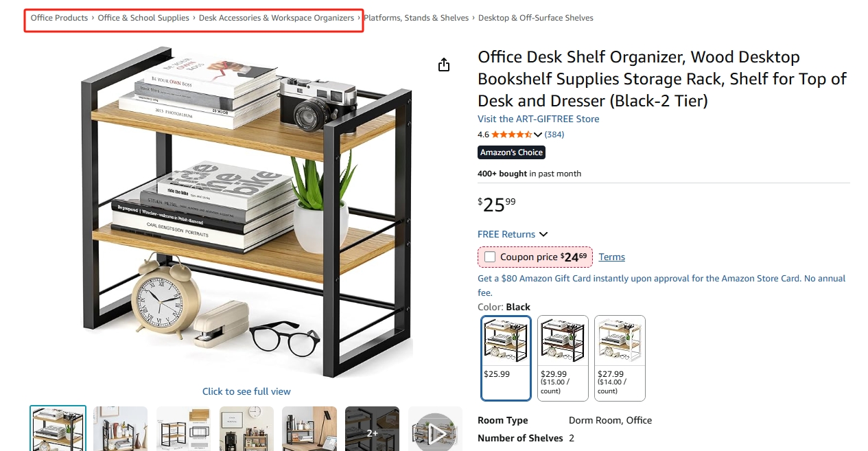Open Office & School Supplies breadcrumb
This screenshot has height=451, width=868.
(143, 18)
